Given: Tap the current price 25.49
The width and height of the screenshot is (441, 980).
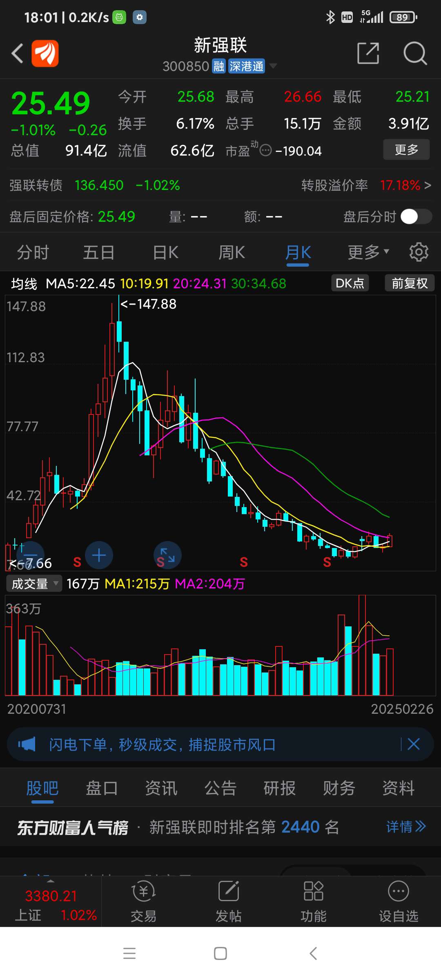Looking at the screenshot, I should tap(51, 103).
